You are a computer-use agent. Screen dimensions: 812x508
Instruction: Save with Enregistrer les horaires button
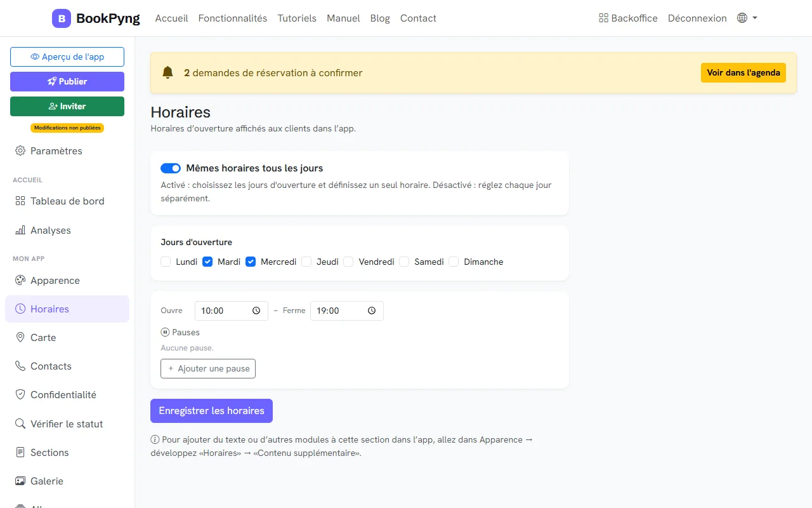(211, 411)
